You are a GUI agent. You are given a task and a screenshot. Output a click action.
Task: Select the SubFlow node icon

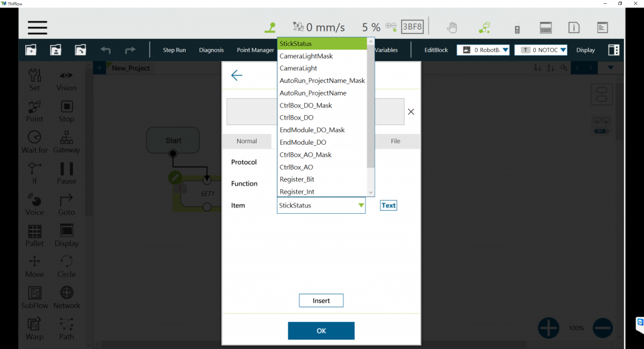[35, 297]
